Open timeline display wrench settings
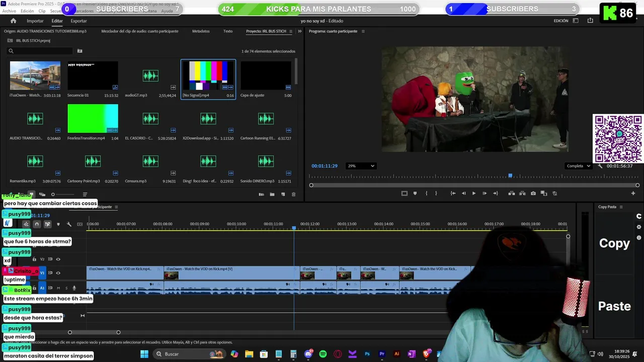This screenshot has height=362, width=644. [x=69, y=224]
